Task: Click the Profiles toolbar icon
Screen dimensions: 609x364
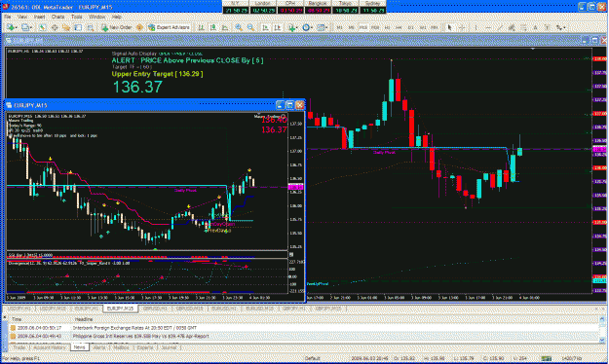Action: point(25,27)
